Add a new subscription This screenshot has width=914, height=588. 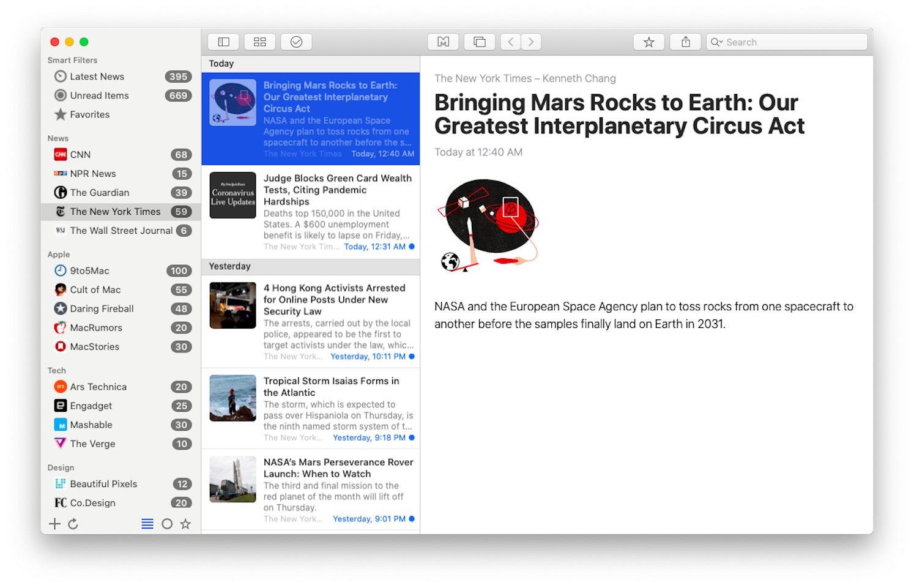(x=54, y=524)
